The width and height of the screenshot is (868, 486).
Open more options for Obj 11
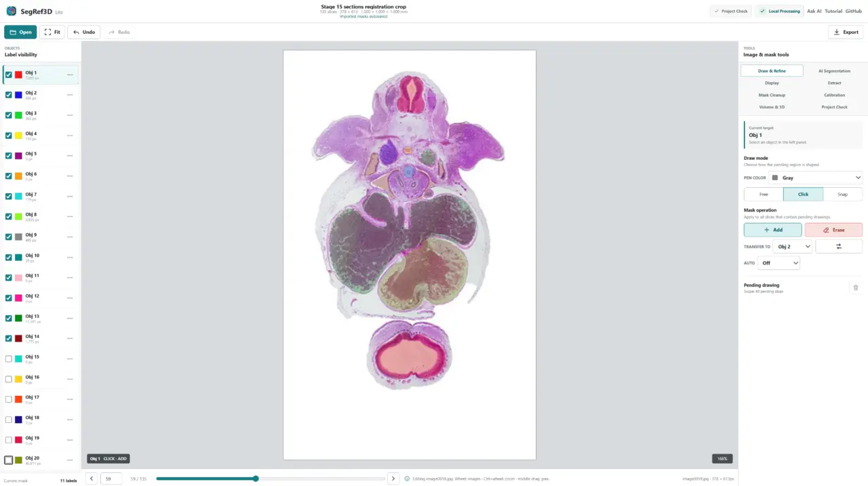[70, 278]
